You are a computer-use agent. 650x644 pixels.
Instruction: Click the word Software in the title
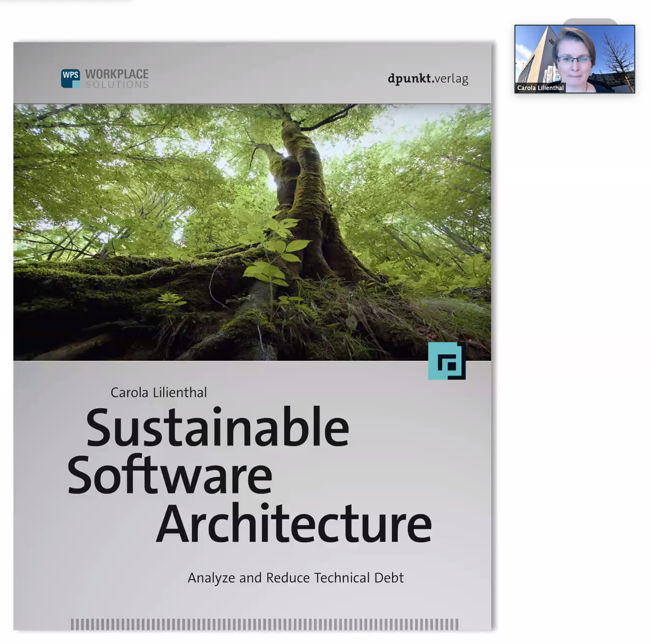170,476
